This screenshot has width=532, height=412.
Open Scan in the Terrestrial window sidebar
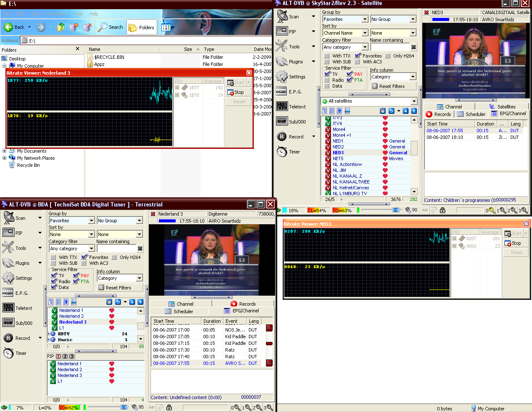(x=9, y=218)
